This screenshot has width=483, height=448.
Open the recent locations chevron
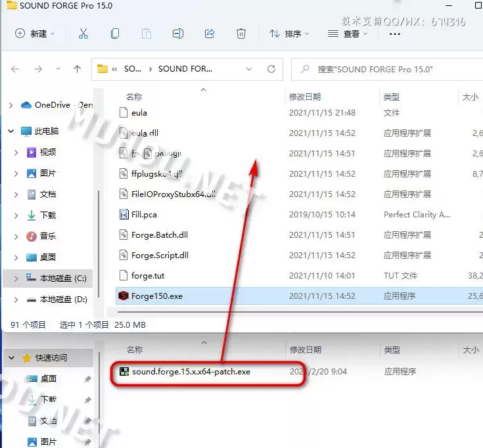click(x=58, y=69)
